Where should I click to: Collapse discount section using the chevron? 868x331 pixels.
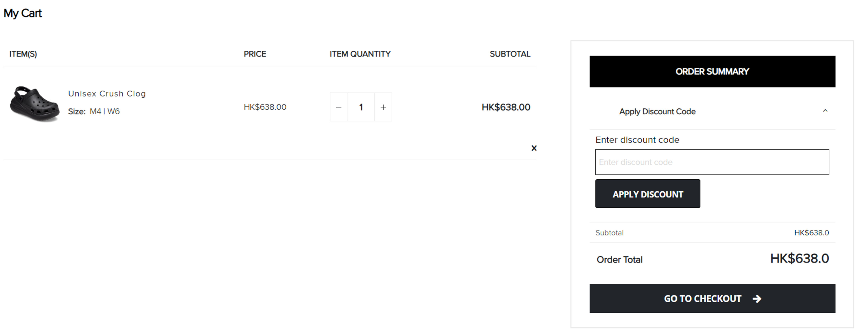[825, 111]
